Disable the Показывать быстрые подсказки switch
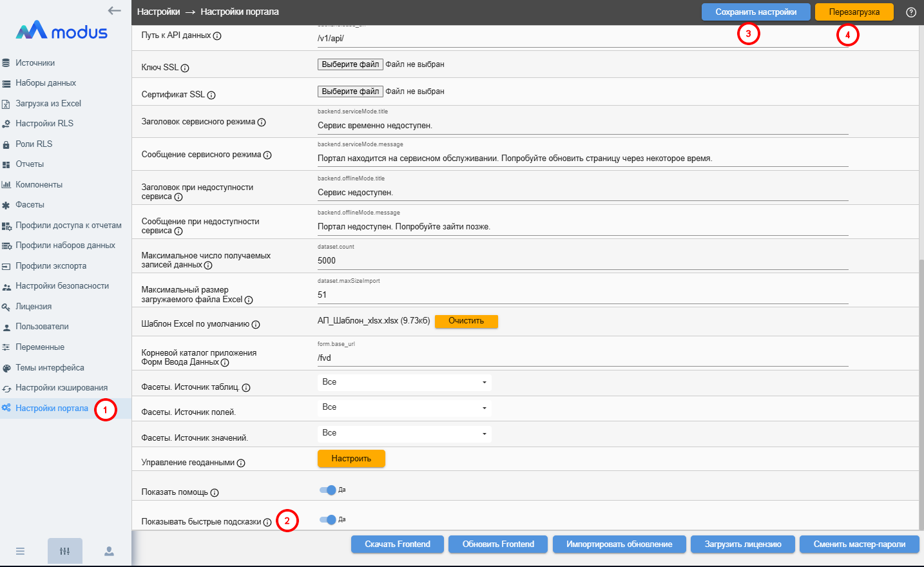924x567 pixels. coord(328,520)
